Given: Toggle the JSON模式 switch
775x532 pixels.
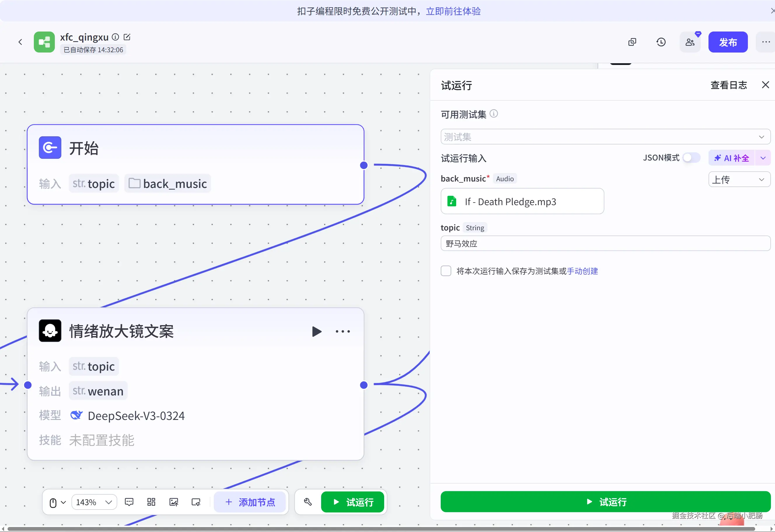Looking at the screenshot, I should point(691,158).
